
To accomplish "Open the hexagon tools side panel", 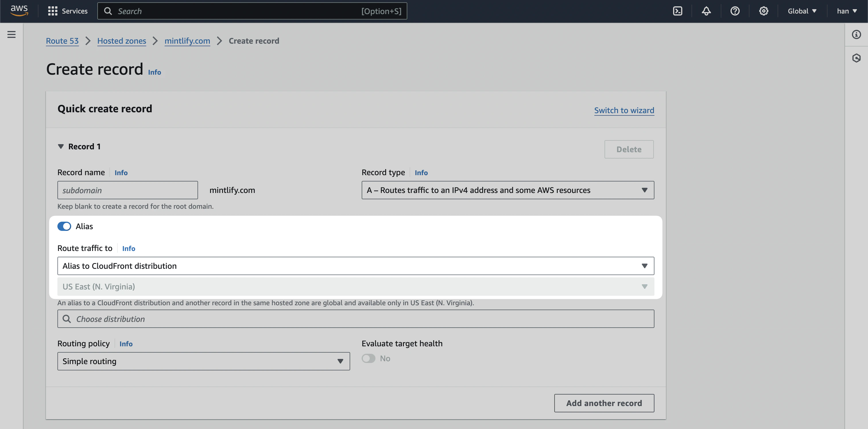I will (x=856, y=58).
